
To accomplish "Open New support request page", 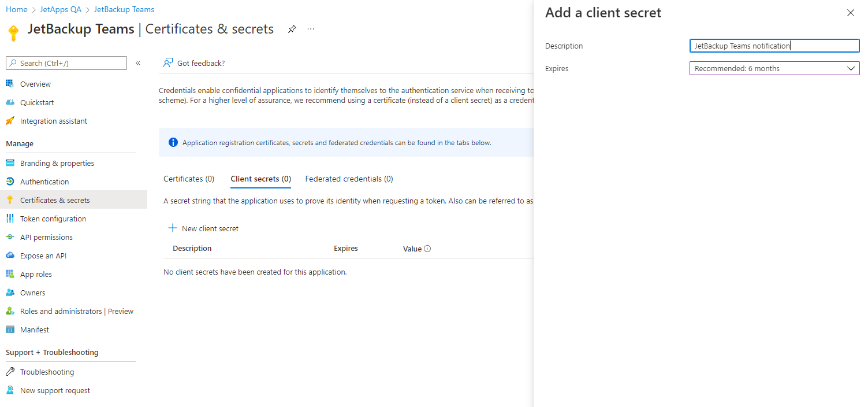I will pos(55,390).
